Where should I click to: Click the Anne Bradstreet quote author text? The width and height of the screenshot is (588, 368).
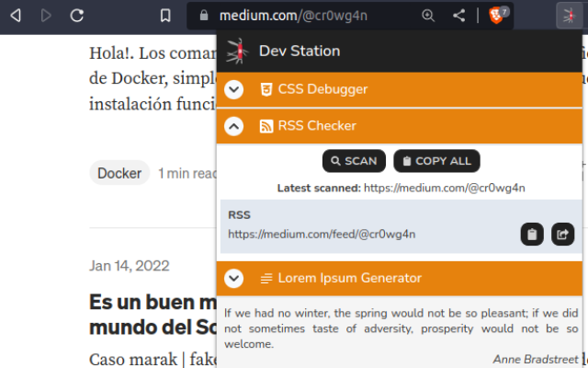point(536,360)
